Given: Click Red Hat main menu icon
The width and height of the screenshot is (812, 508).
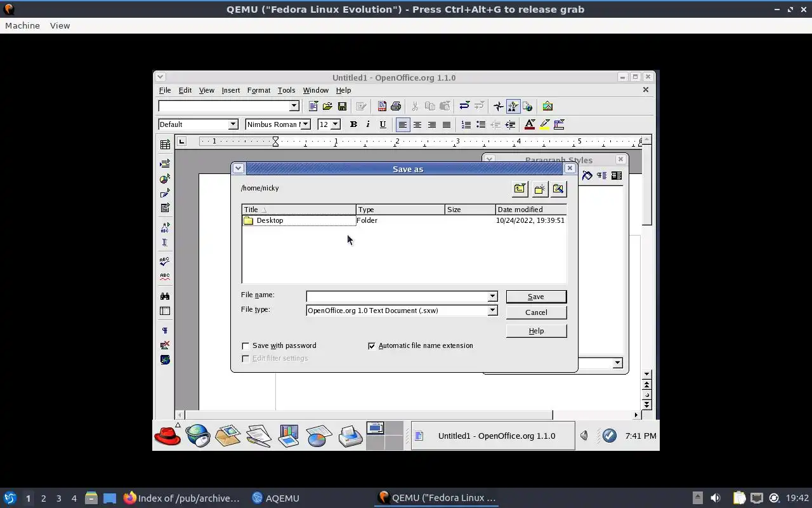Looking at the screenshot, I should pyautogui.click(x=167, y=436).
